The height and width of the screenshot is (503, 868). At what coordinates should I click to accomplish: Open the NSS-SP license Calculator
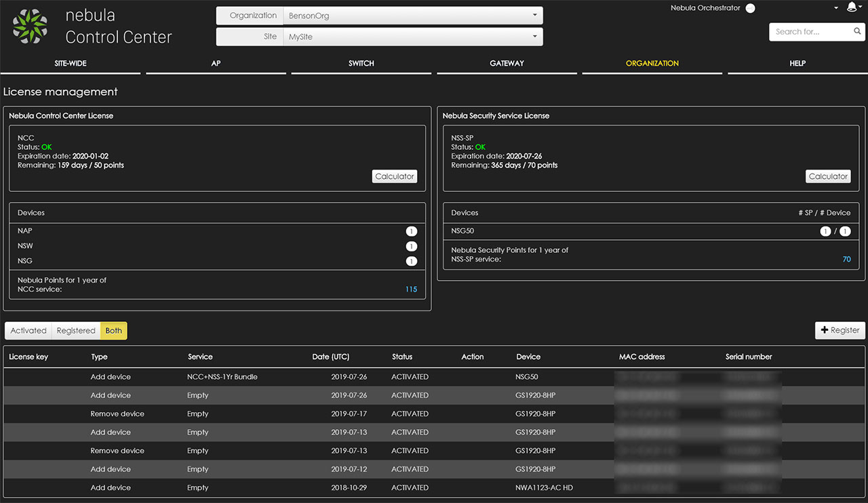pos(828,176)
